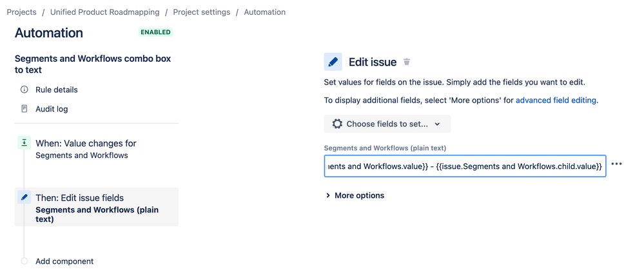This screenshot has height=276, width=644.
Task: Open the advanced field editing link
Action: point(556,100)
